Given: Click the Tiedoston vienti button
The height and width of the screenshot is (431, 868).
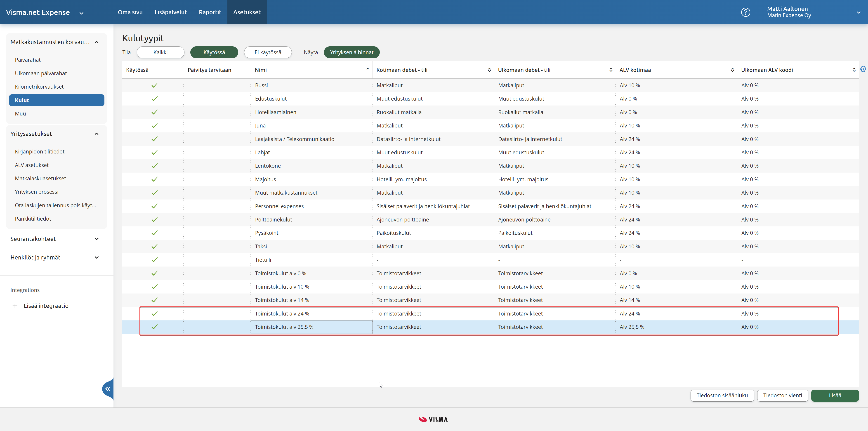Looking at the screenshot, I should [782, 395].
